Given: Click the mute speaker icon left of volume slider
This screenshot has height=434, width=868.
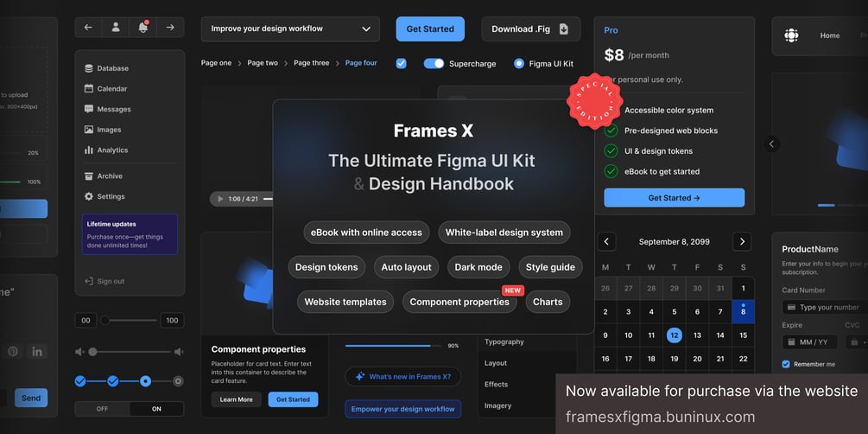Looking at the screenshot, I should (79, 352).
